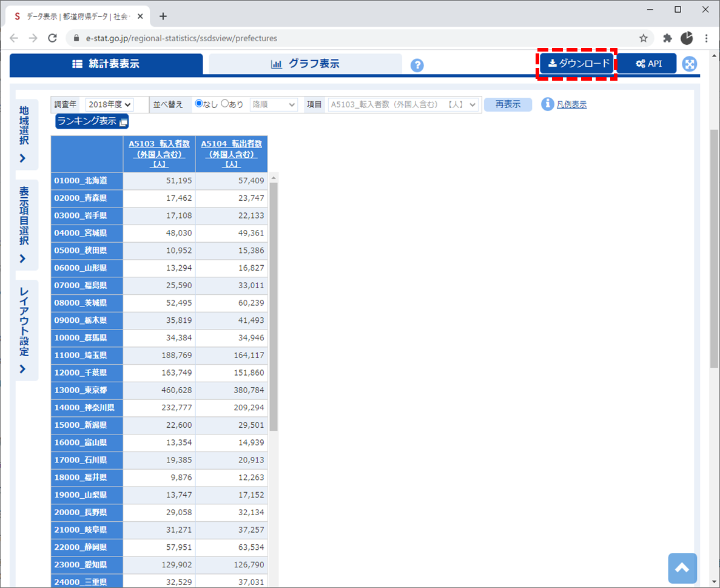Screen dimensions: 720x588
Task: Click the browser profile avatar icon
Action: [687, 38]
